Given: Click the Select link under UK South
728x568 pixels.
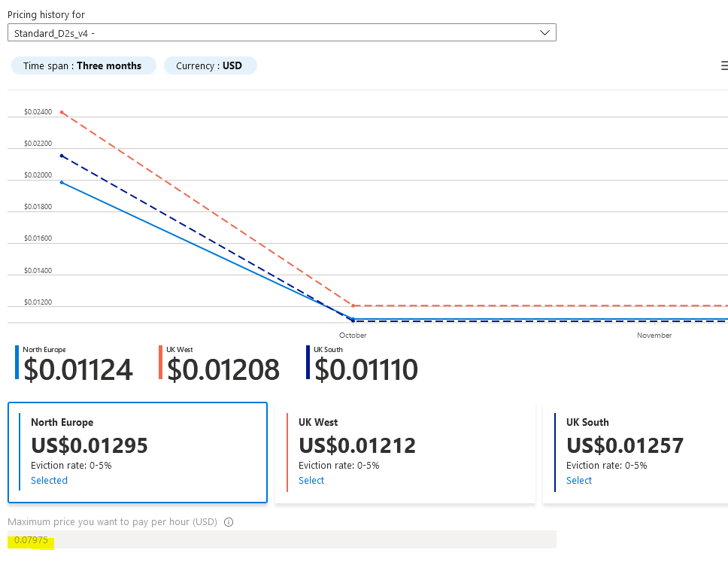Looking at the screenshot, I should tap(579, 481).
